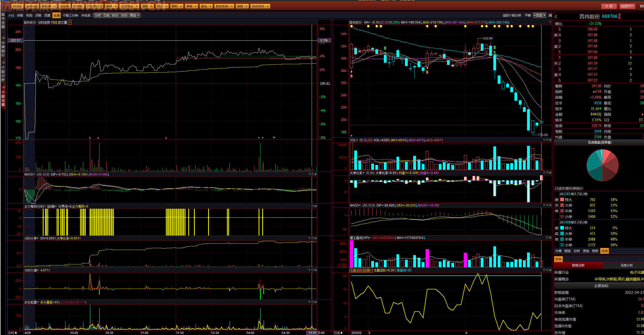Click help icon on the MA candlestick panel
This screenshot has width=644, height=335.
[550, 22]
